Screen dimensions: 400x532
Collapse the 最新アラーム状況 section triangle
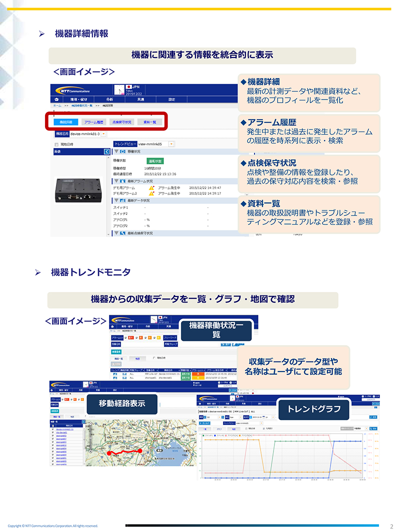tap(116, 181)
